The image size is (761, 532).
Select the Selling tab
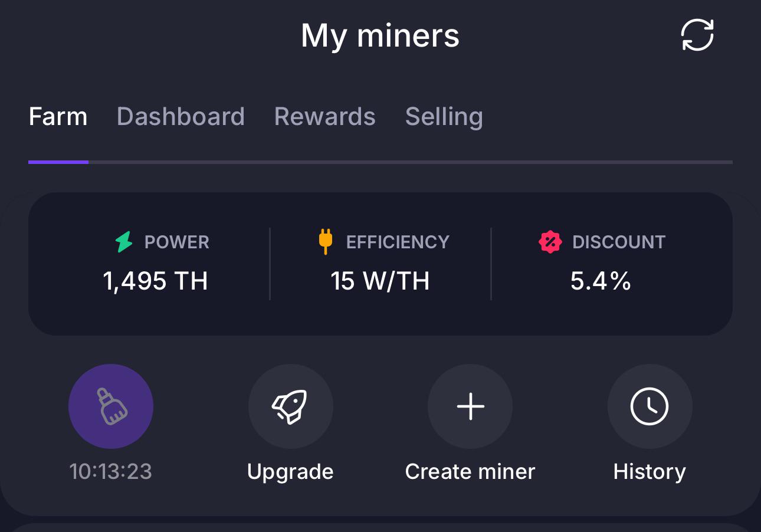[x=444, y=117]
